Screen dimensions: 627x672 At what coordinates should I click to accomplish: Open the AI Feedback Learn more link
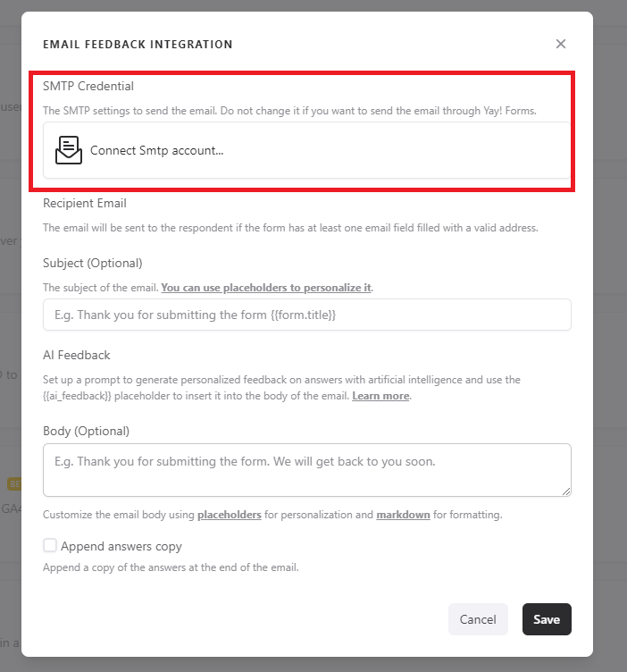click(380, 396)
